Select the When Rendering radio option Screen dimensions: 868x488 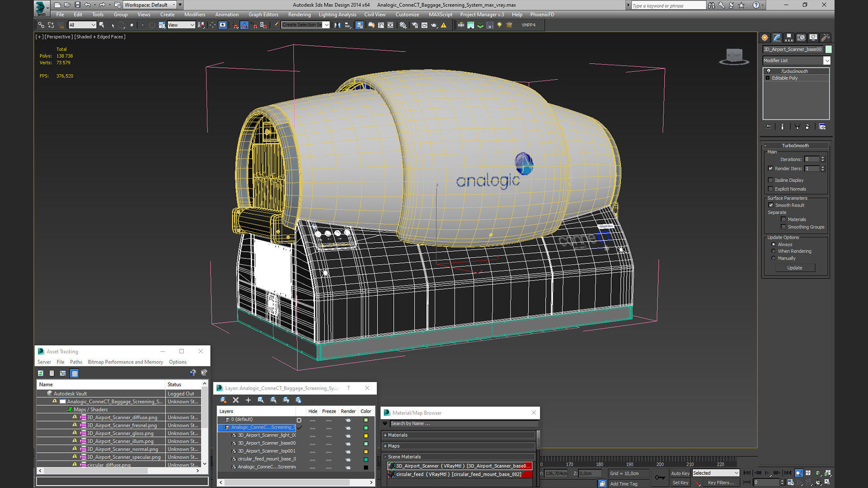774,251
